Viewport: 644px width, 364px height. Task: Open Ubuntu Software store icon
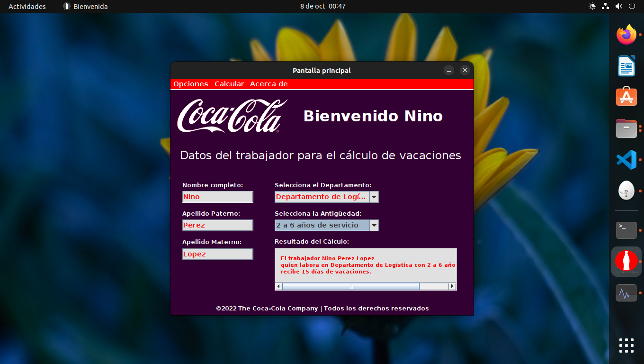(626, 97)
